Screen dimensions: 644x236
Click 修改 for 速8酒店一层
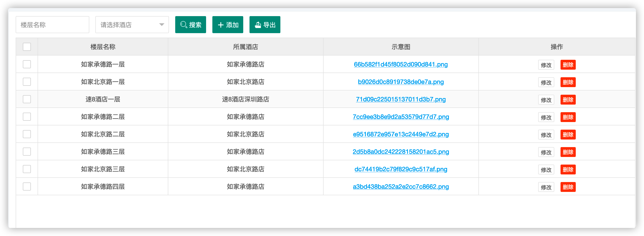(546, 100)
